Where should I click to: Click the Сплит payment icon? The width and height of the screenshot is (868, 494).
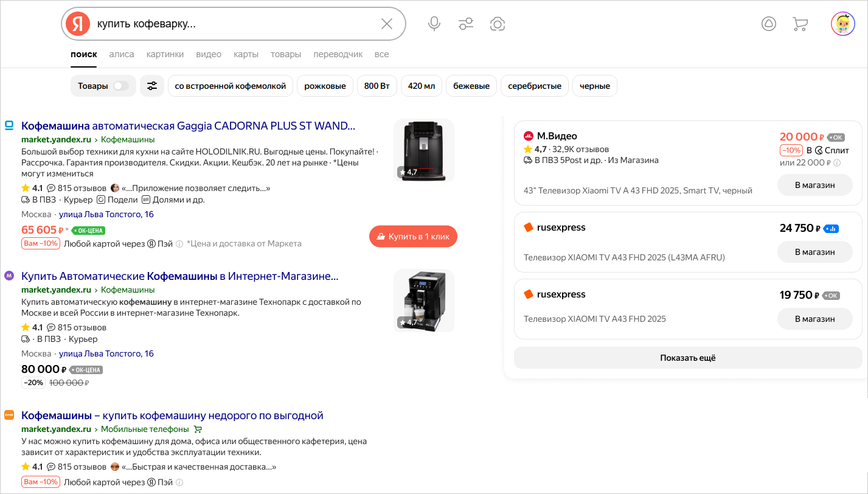click(819, 150)
